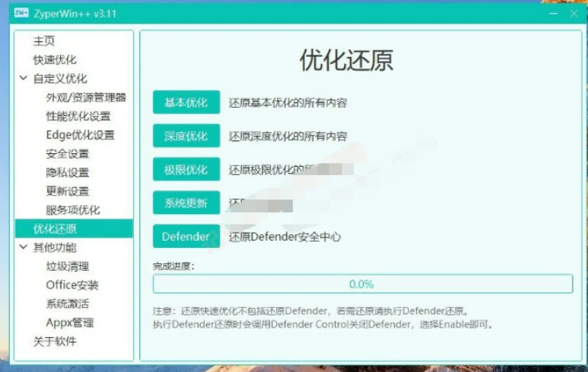This screenshot has width=588, height=372.
Task: Select 外观/资源管理器 settings
Action: click(85, 97)
